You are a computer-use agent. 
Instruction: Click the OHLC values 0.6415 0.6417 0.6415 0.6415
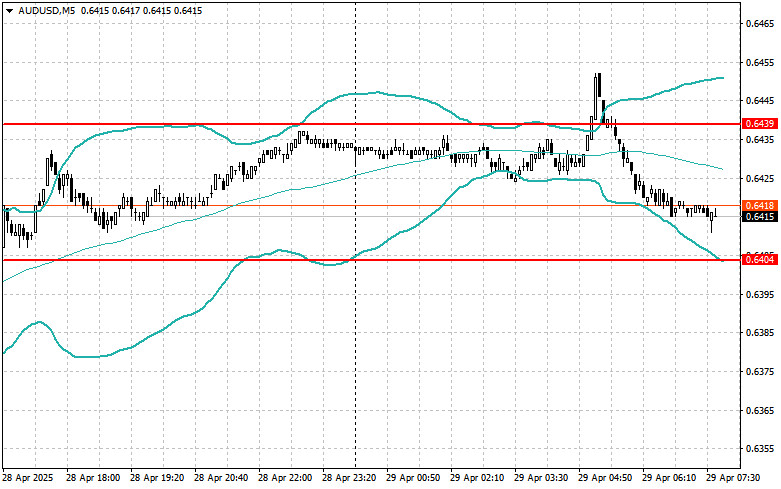tap(141, 10)
